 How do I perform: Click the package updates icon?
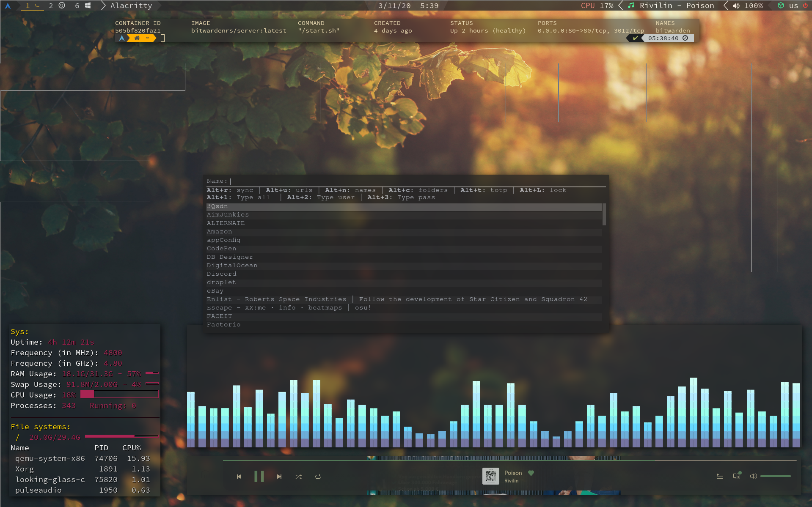coord(781,5)
